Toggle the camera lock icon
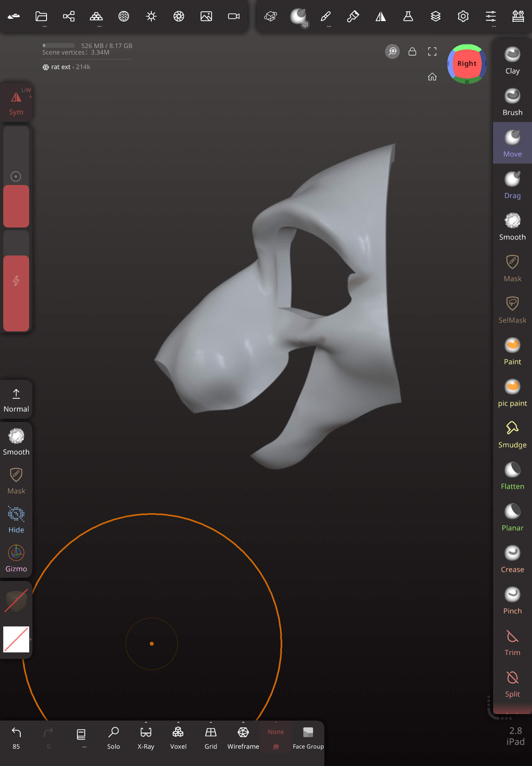 point(412,51)
